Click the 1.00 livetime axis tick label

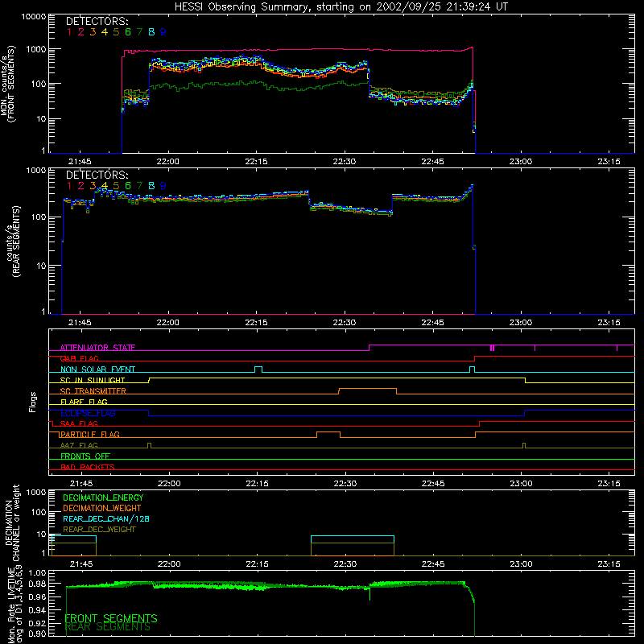[37, 572]
